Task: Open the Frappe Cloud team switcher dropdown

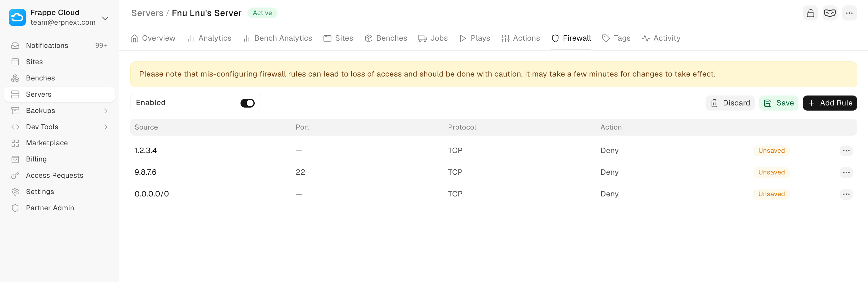Action: pyautogui.click(x=105, y=18)
